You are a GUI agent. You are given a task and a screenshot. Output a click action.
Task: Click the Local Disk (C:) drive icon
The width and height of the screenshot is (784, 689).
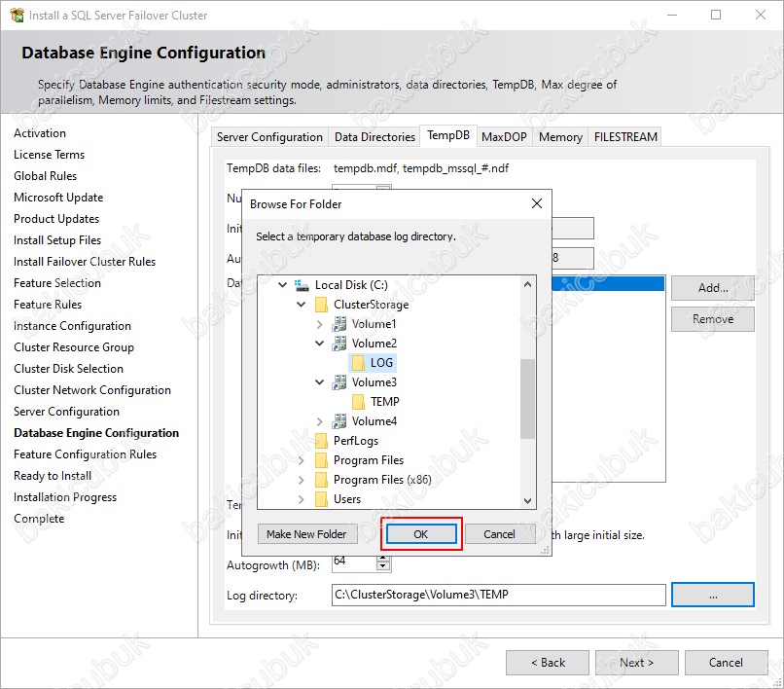click(x=302, y=285)
